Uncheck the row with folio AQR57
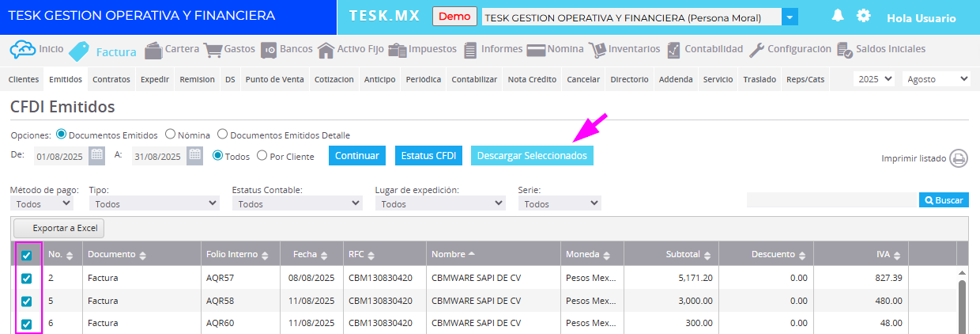Screen dimensions: 980x334 [26, 278]
